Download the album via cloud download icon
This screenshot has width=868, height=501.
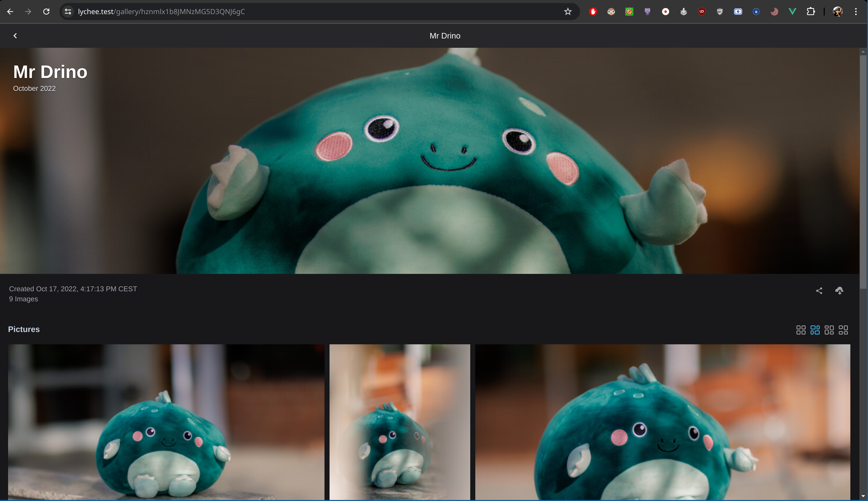click(839, 291)
